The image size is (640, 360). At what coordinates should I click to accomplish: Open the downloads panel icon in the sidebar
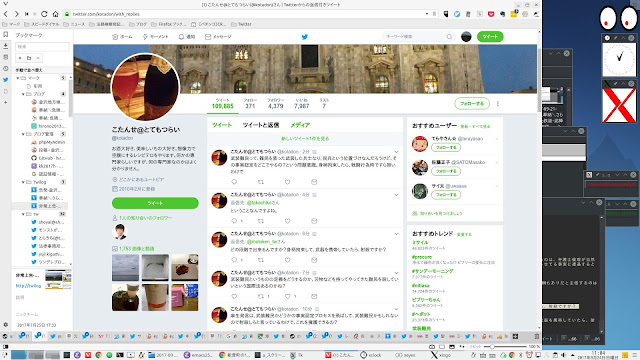point(5,46)
